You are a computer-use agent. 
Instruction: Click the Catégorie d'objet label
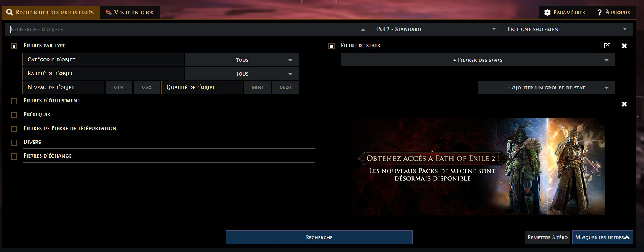pyautogui.click(x=51, y=60)
